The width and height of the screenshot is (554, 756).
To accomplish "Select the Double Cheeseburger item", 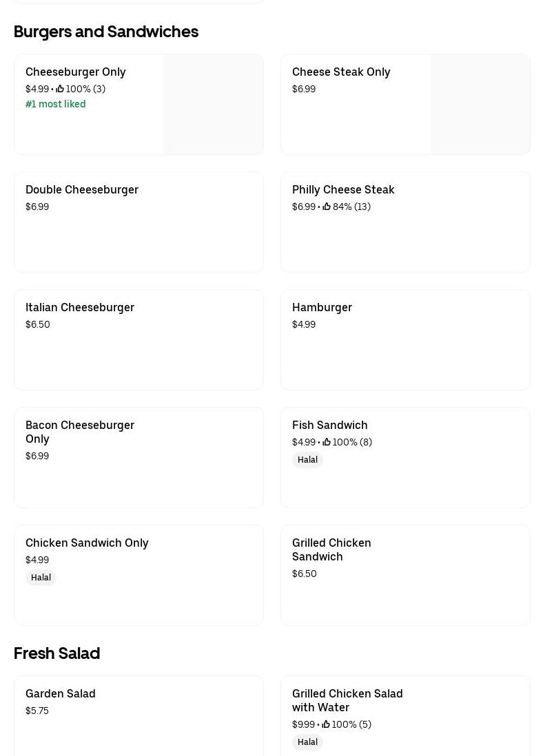I will tap(82, 189).
